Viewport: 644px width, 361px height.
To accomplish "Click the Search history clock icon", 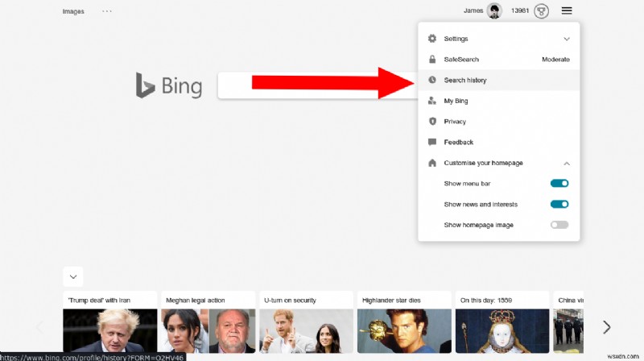I will tap(432, 80).
